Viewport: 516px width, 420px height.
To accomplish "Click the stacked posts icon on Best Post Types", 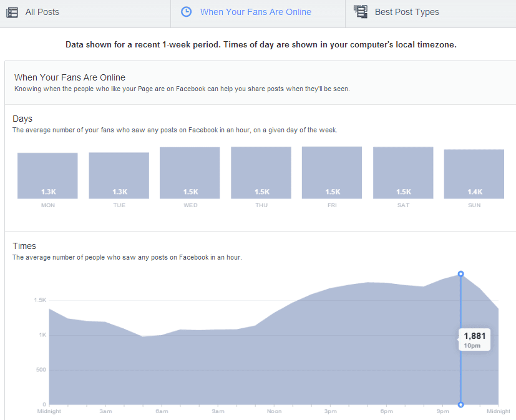I will pyautogui.click(x=360, y=11).
